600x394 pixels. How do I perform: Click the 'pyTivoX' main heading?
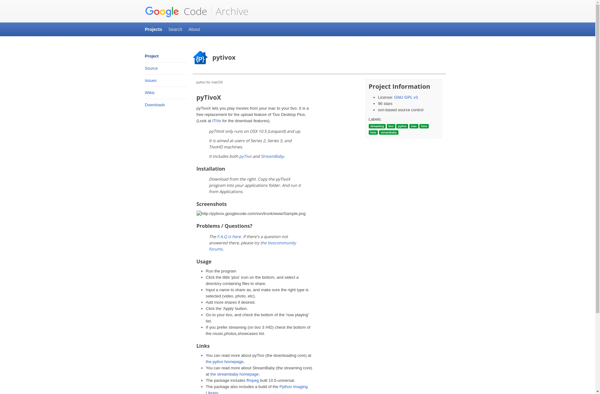[x=209, y=98]
